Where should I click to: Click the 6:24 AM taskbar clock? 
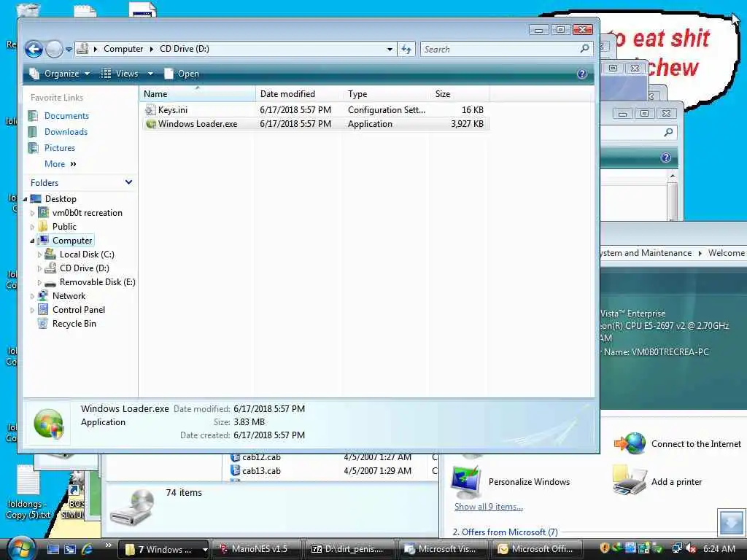click(x=719, y=548)
